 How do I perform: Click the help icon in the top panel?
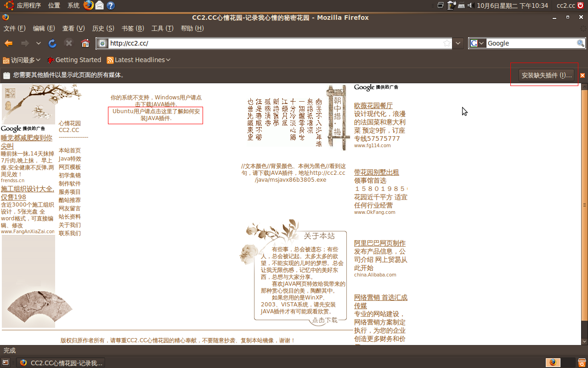click(x=110, y=6)
